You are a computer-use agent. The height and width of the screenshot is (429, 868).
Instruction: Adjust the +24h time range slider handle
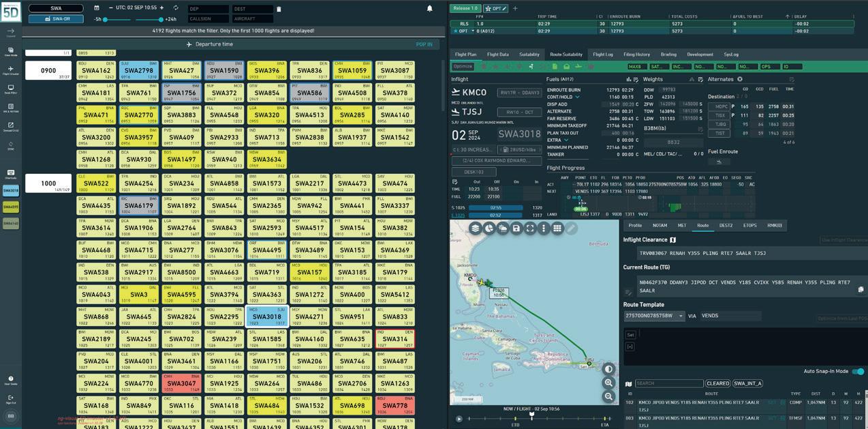pyautogui.click(x=161, y=19)
